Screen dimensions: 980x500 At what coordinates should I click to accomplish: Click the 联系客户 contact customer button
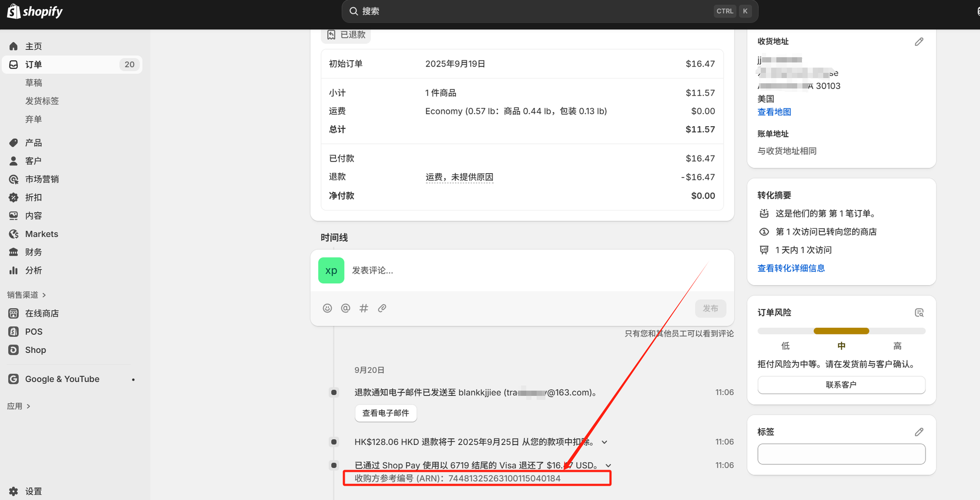point(841,385)
